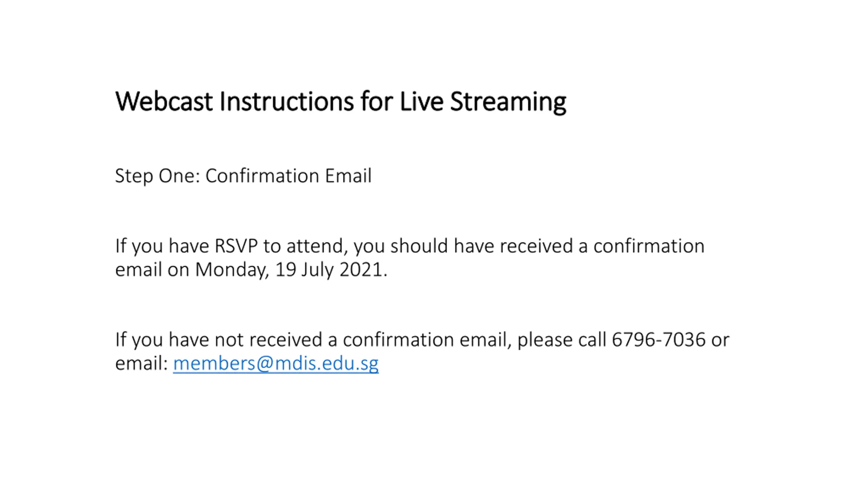
Task: Click the label 'email:' before the link
Action: (x=142, y=363)
